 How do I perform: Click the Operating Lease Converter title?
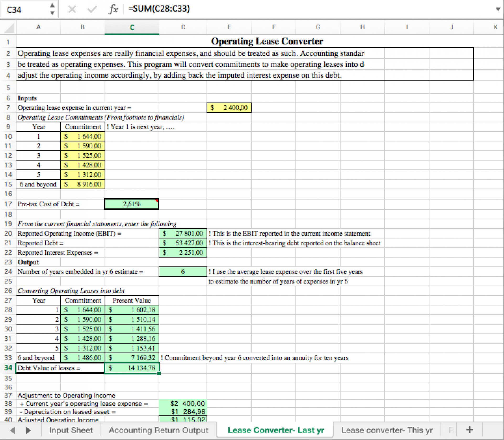267,41
